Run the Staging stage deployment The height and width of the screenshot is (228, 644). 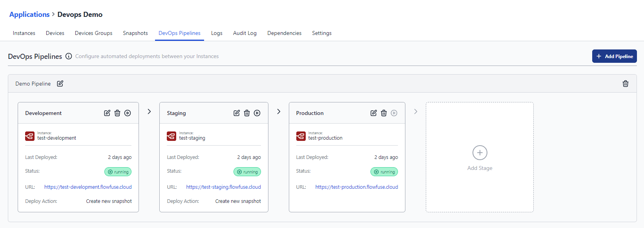[x=257, y=113]
